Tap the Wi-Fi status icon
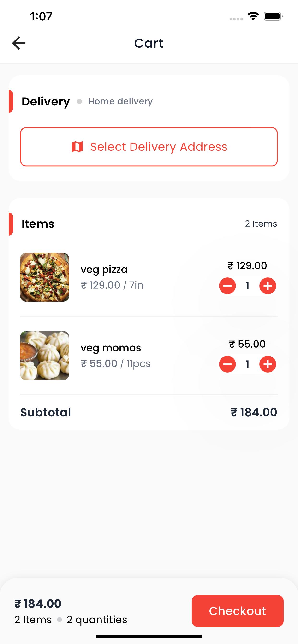 [x=253, y=16]
